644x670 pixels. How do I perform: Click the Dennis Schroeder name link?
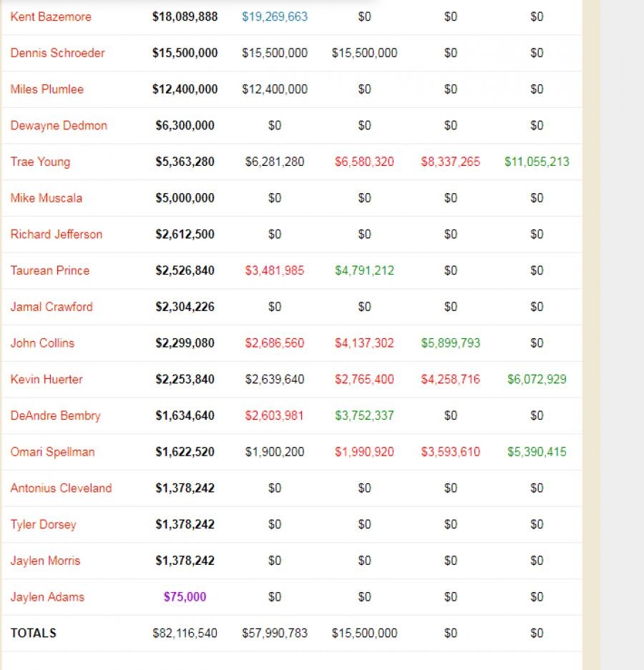pyautogui.click(x=57, y=53)
